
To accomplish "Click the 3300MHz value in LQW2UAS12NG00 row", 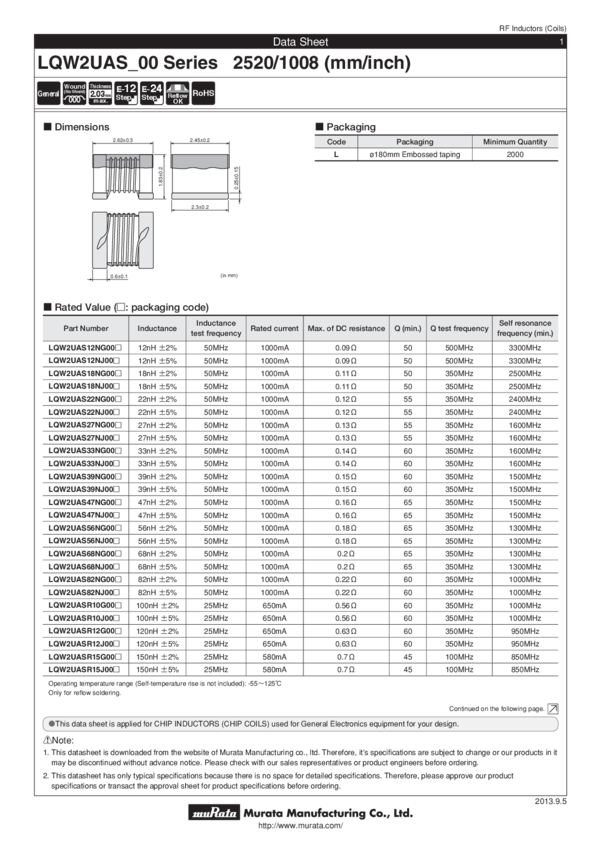I will (525, 348).
